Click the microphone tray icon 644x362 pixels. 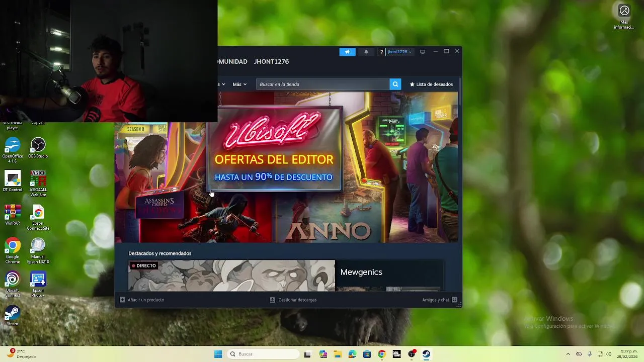[589, 354]
